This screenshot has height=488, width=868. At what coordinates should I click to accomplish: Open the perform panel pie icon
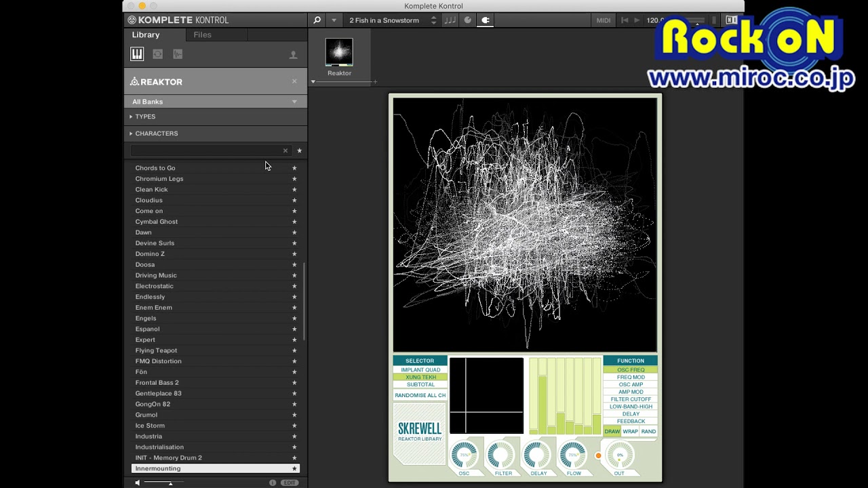(467, 20)
